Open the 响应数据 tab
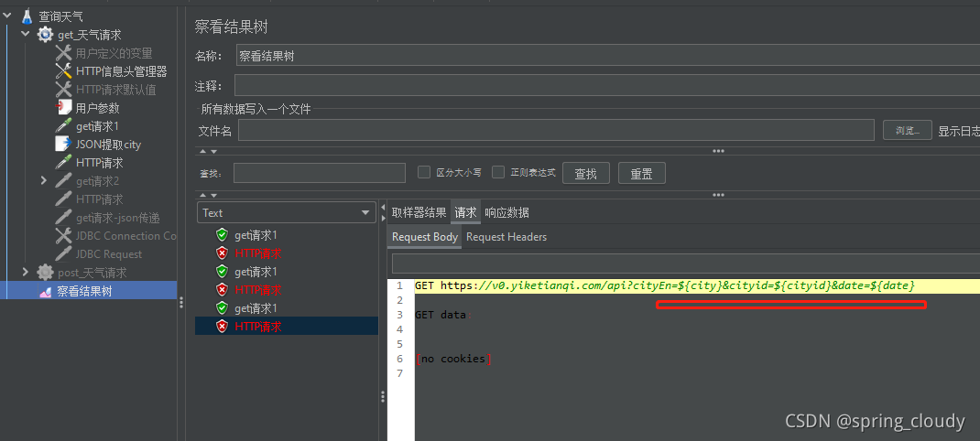The width and height of the screenshot is (980, 441). click(x=506, y=212)
